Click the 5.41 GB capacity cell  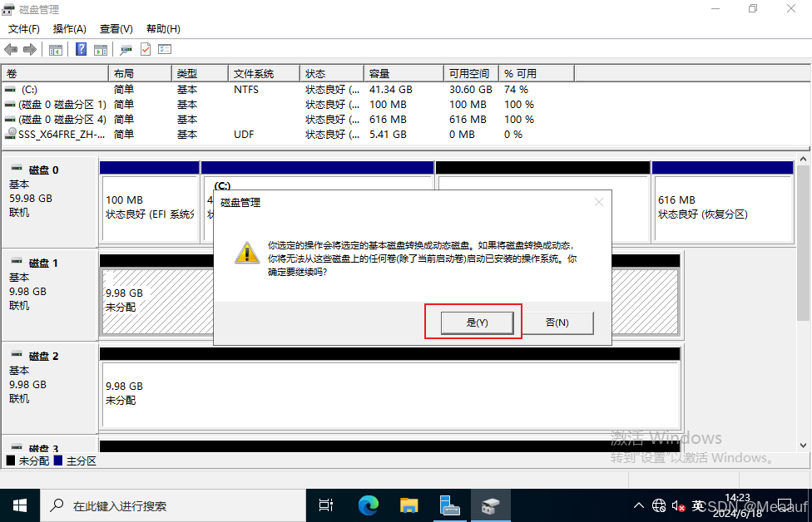(x=388, y=135)
